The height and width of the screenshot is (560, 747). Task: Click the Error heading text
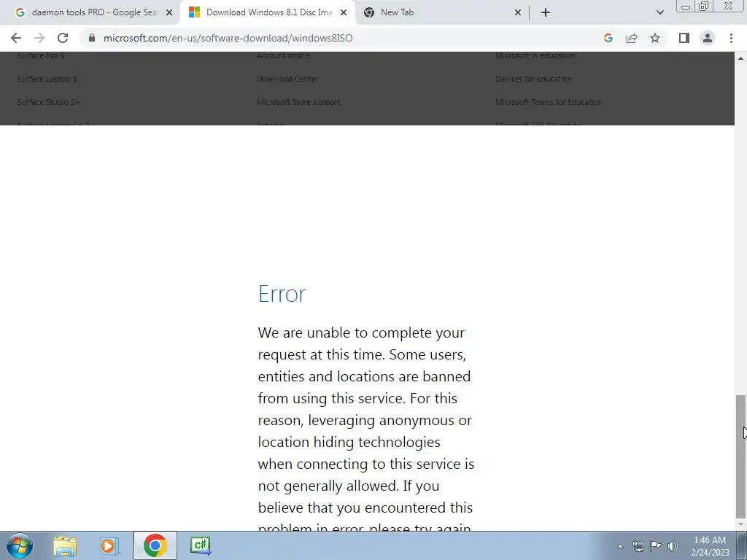pyautogui.click(x=282, y=294)
